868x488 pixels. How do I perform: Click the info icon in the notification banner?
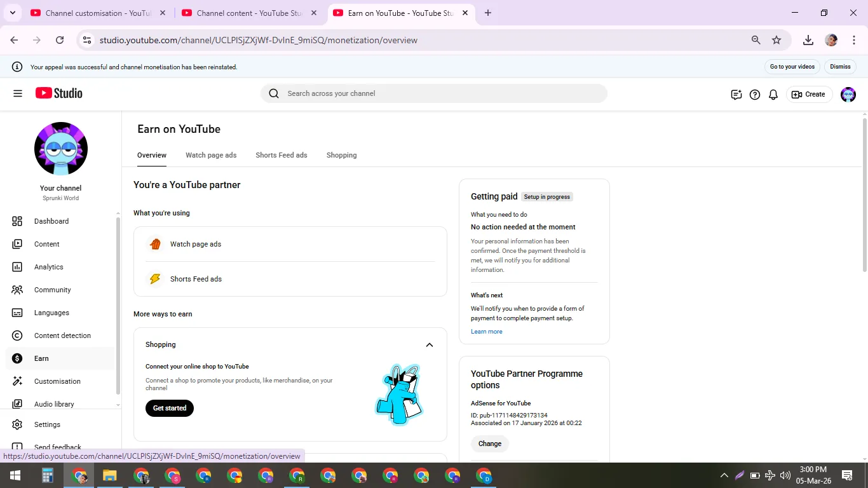pos(17,67)
